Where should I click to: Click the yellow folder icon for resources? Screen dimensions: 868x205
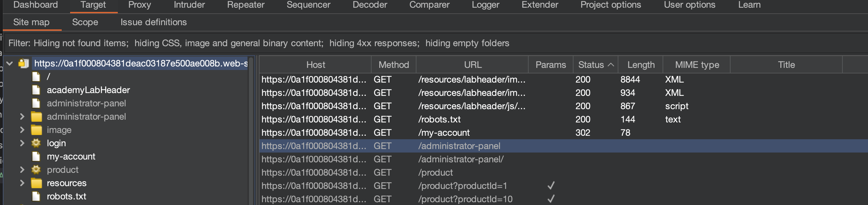pyautogui.click(x=36, y=183)
